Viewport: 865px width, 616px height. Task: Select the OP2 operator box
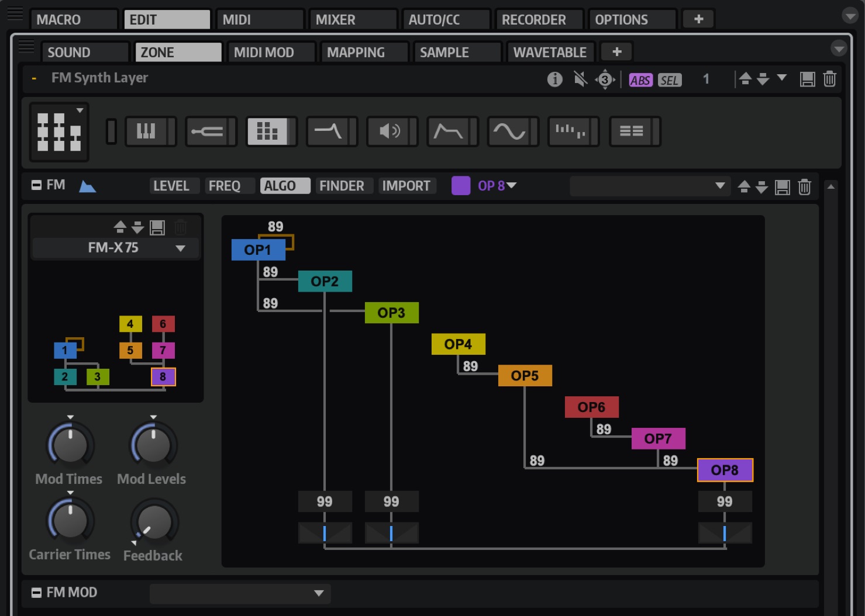click(x=325, y=282)
